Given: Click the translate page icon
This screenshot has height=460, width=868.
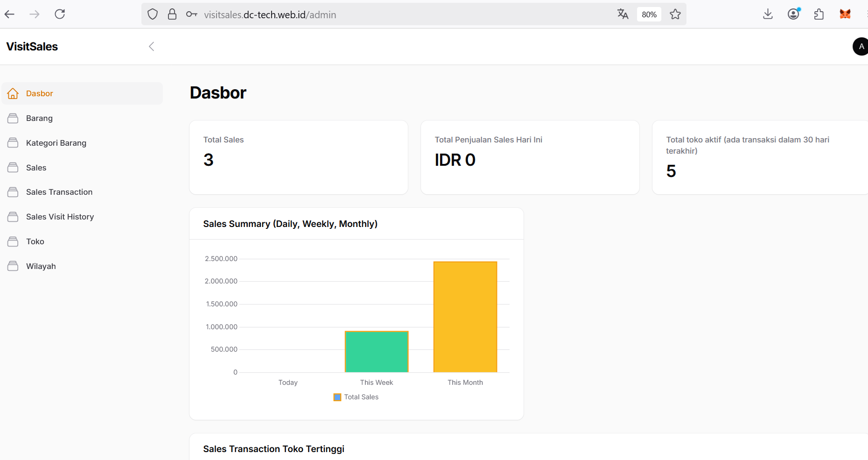Looking at the screenshot, I should pyautogui.click(x=623, y=14).
